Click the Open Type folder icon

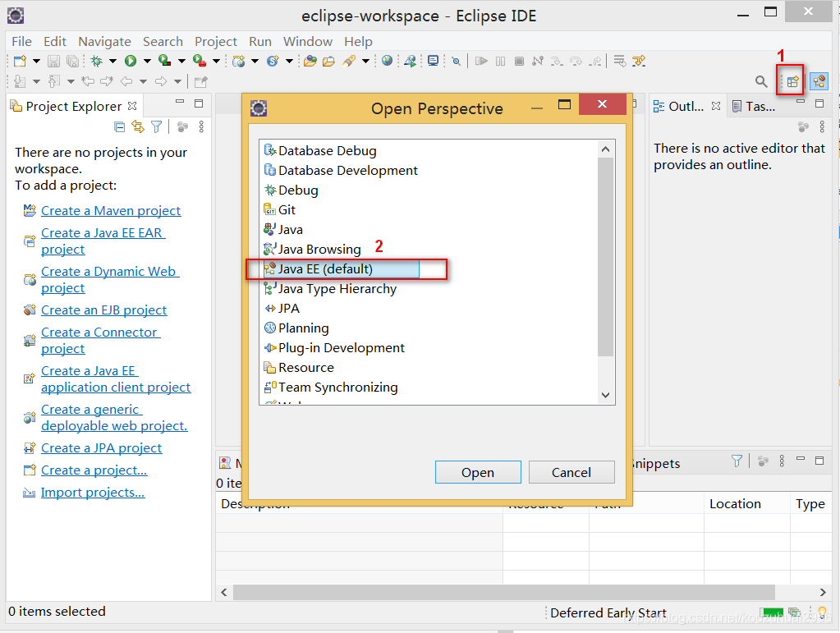(x=310, y=61)
